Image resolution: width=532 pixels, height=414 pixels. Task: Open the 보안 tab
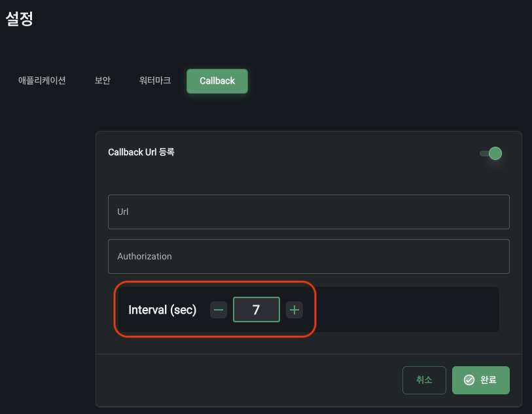pyautogui.click(x=103, y=81)
